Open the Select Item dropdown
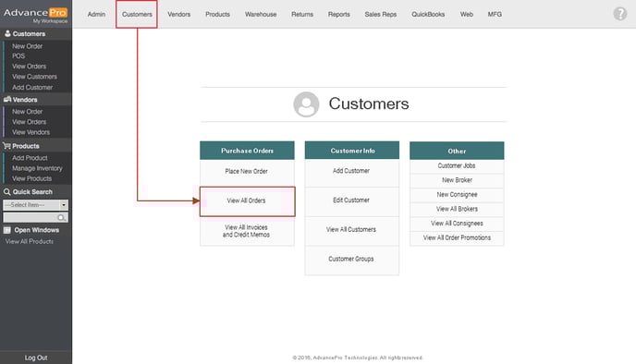Image resolution: width=636 pixels, height=364 pixels. tap(36, 205)
